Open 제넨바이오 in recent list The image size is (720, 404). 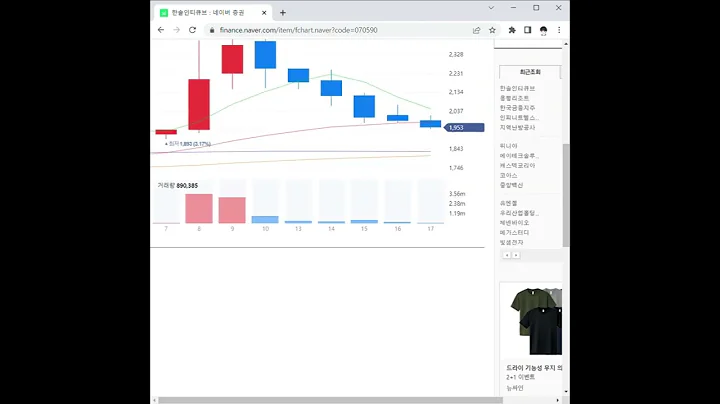[x=514, y=223]
